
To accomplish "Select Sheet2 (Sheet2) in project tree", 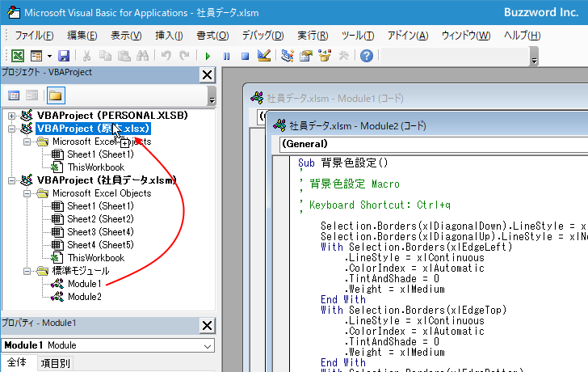I will [x=100, y=219].
